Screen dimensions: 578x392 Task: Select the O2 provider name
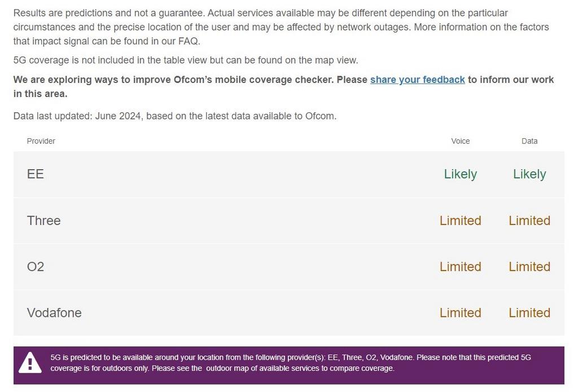[36, 266]
